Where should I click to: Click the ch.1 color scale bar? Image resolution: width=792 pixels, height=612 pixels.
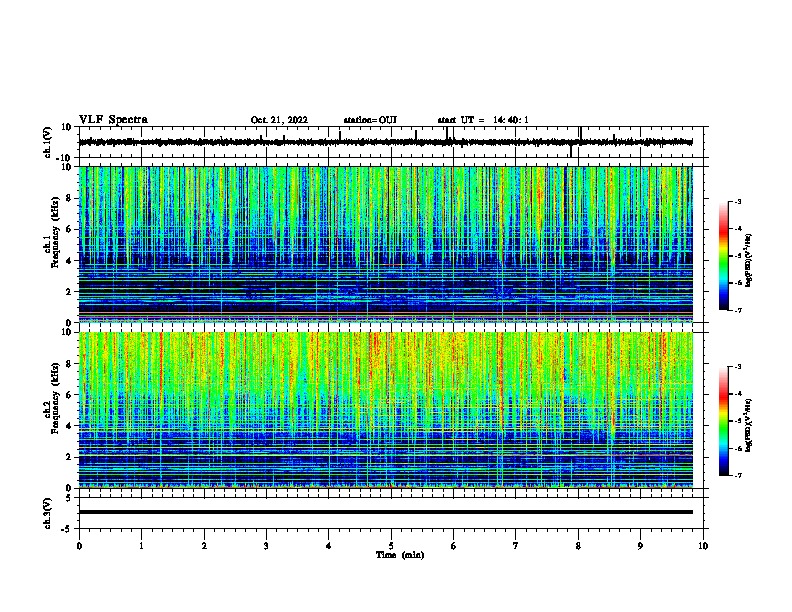(724, 256)
